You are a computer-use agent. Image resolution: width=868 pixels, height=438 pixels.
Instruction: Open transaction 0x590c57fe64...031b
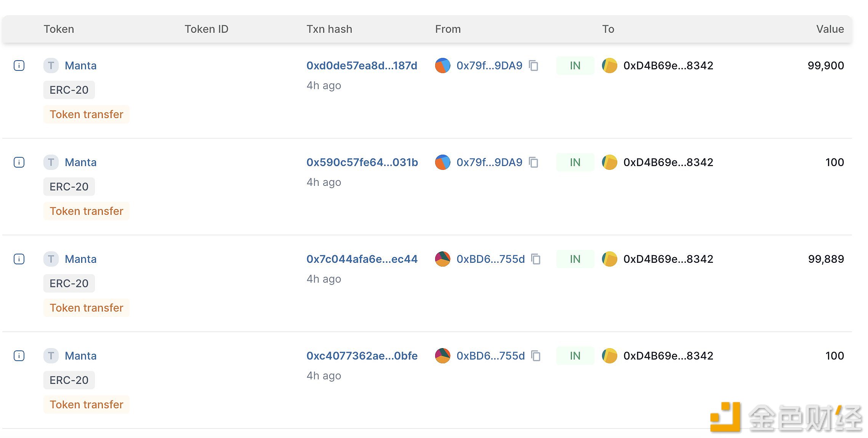(x=362, y=162)
